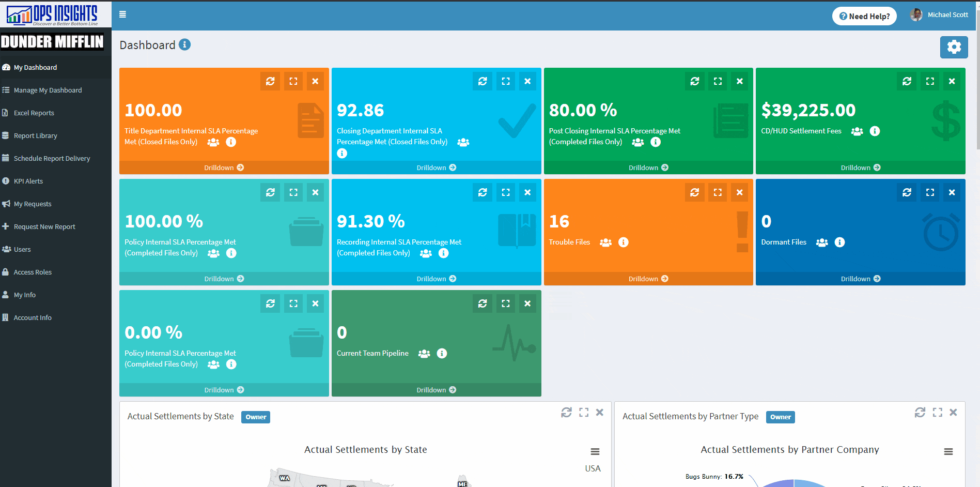Expand Current Team Pipeline tile fullscreen

(505, 303)
